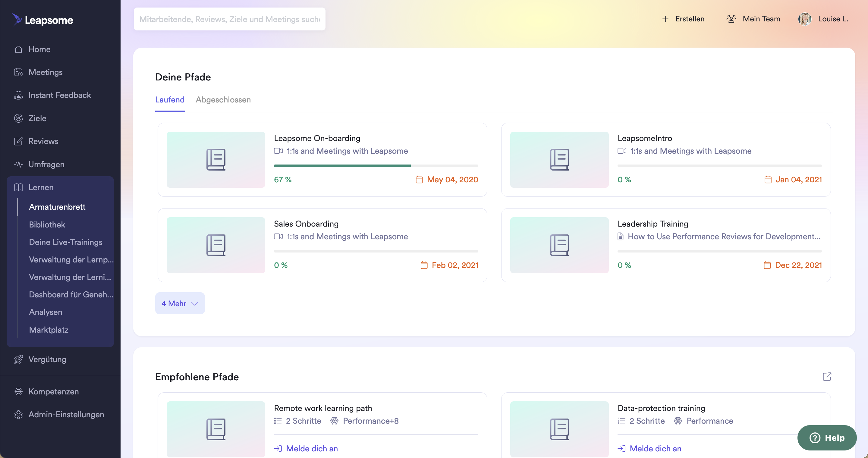Open Marktplatz under Lernen

pyautogui.click(x=49, y=329)
